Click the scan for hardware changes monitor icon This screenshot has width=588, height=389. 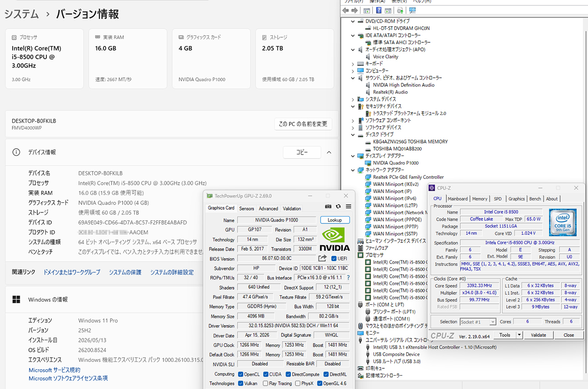(x=413, y=11)
